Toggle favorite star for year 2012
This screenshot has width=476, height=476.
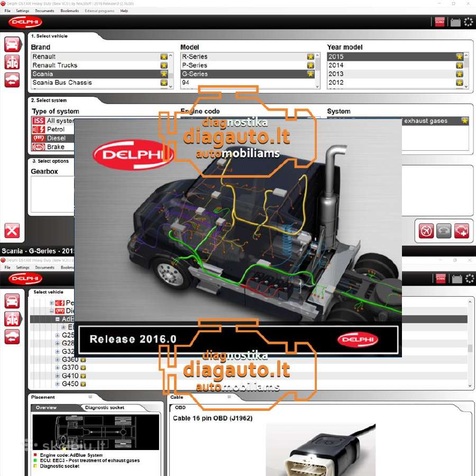coord(459,83)
